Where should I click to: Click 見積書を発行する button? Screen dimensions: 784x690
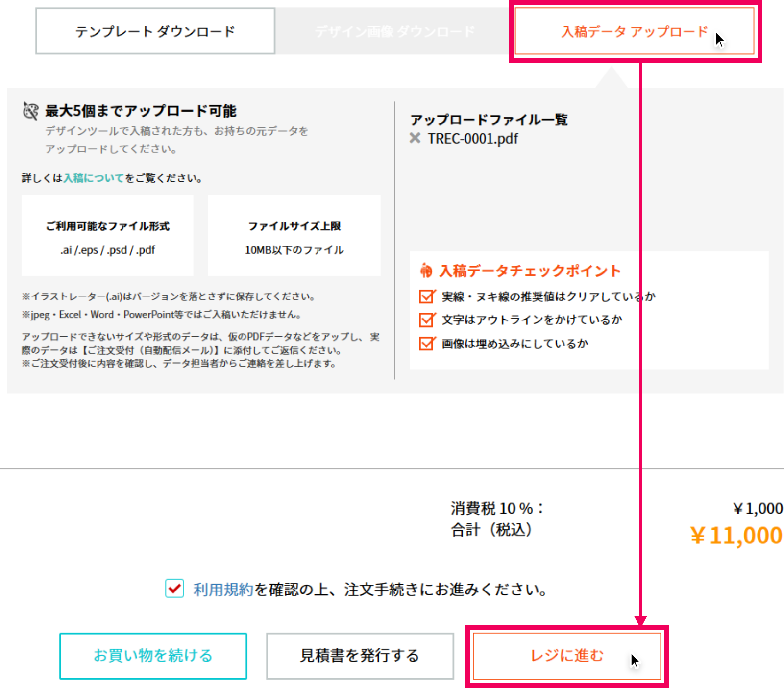tap(360, 656)
